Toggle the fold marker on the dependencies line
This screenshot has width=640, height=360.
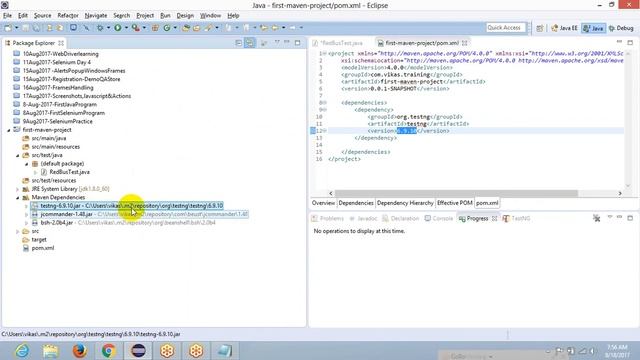coord(324,102)
